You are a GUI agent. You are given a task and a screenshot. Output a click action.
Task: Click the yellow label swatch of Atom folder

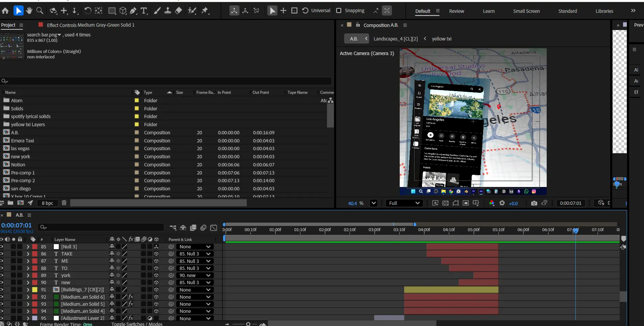pos(137,101)
